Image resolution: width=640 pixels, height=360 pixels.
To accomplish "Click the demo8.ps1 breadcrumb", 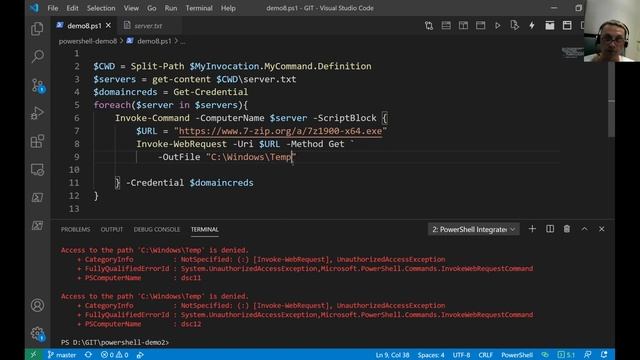I will [x=154, y=41].
